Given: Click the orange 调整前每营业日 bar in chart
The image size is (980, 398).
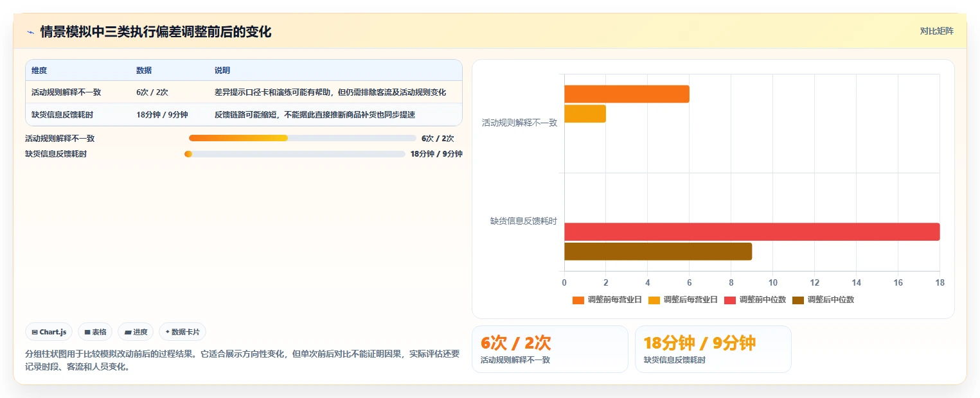Looking at the screenshot, I should pos(627,94).
